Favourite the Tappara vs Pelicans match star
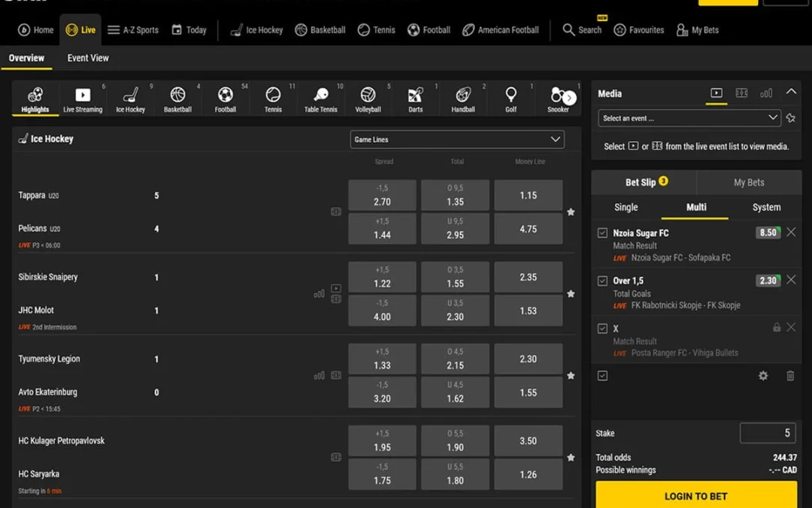Image resolution: width=812 pixels, height=508 pixels. coord(571,211)
